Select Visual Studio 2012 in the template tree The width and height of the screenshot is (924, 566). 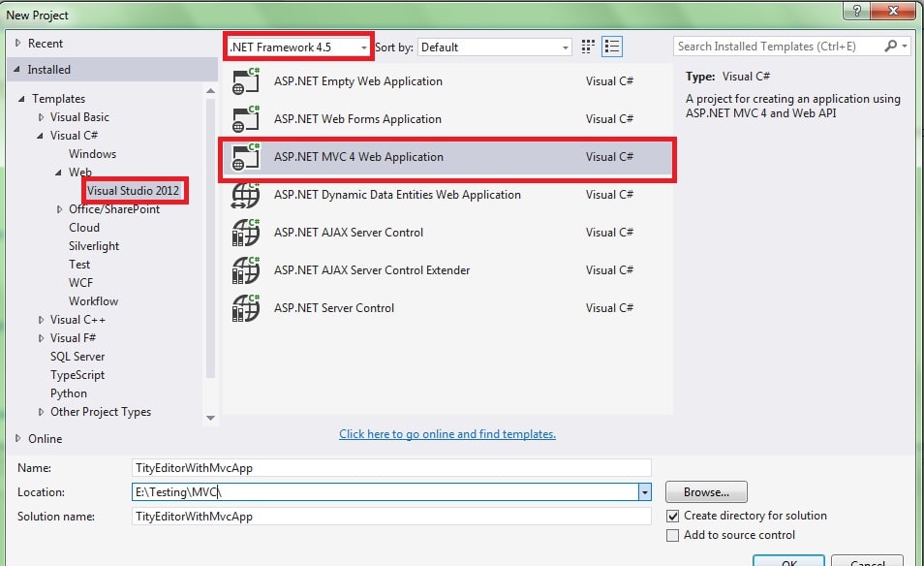coord(135,190)
